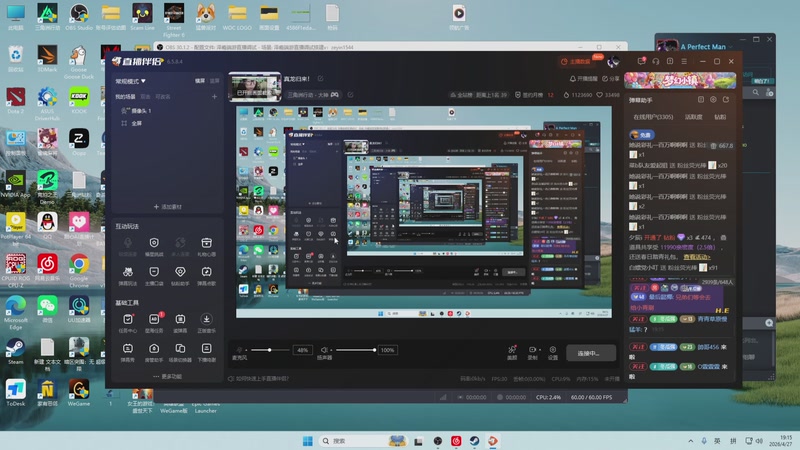Expand the A Perfect Man title dropdown
This screenshot has width=800, height=450.
[x=731, y=47]
